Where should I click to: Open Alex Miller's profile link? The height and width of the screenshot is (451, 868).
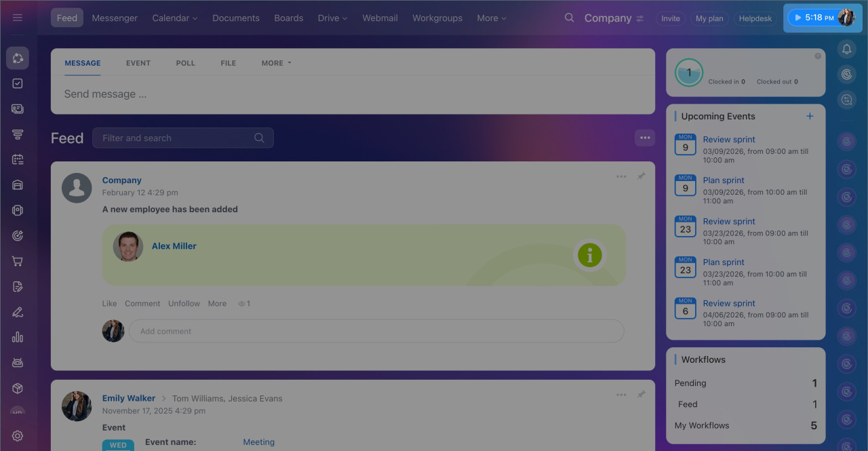click(174, 246)
